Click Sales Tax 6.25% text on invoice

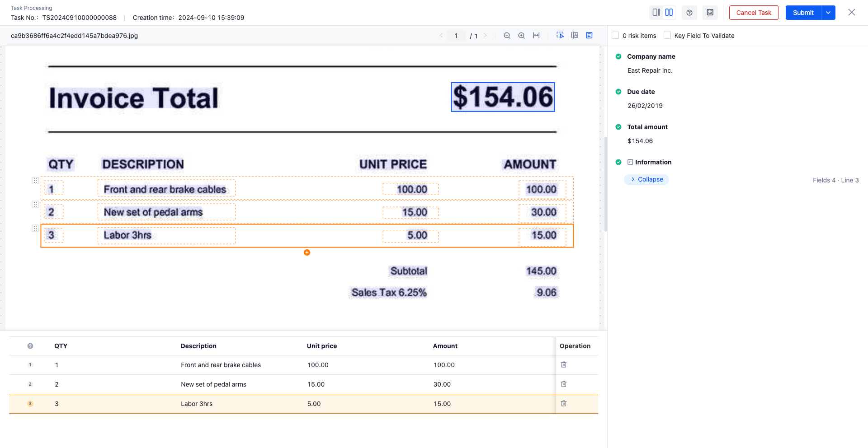(x=389, y=293)
